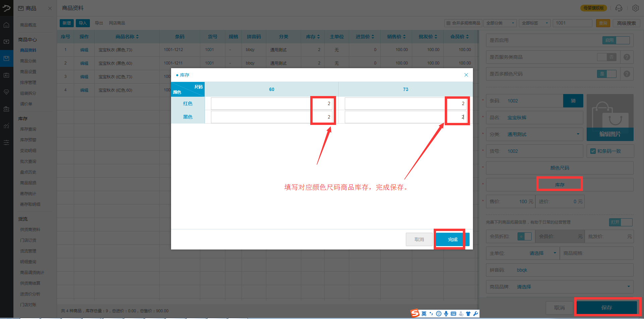Toggle the 是否服务类商品 switch
This screenshot has height=319, width=644.
tap(606, 57)
